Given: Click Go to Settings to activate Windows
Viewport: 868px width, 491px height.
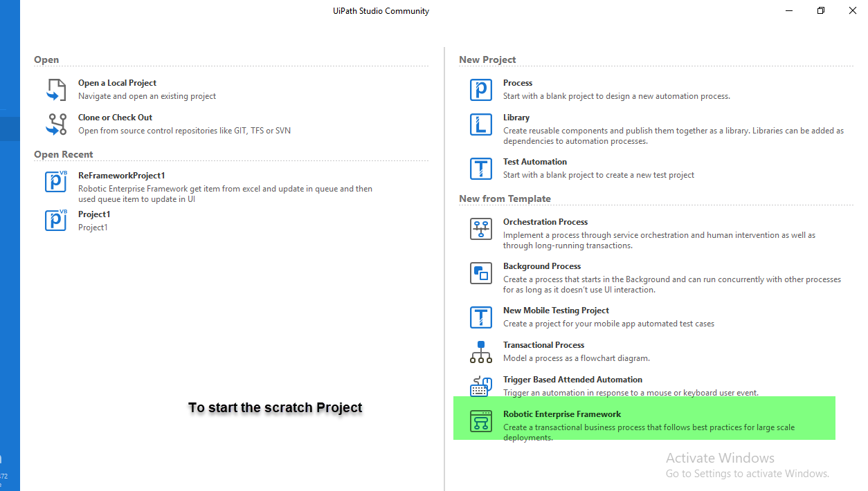Looking at the screenshot, I should coord(747,473).
